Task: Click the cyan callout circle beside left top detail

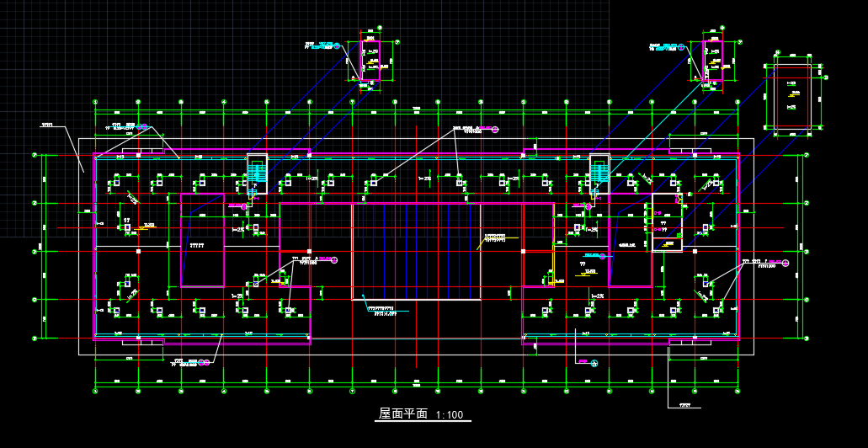Action: [337, 46]
